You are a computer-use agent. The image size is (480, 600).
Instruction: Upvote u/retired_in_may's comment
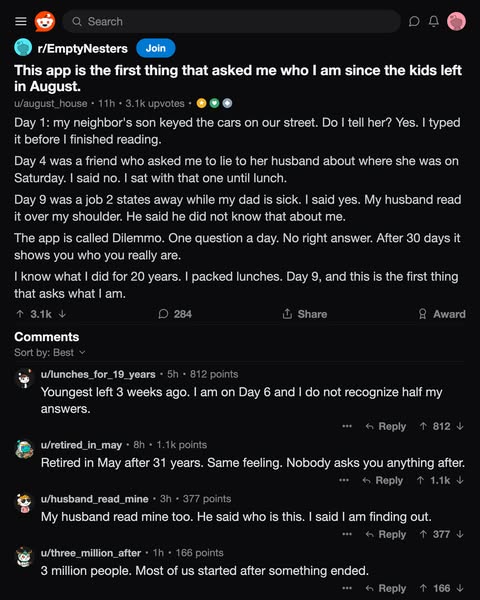420,480
